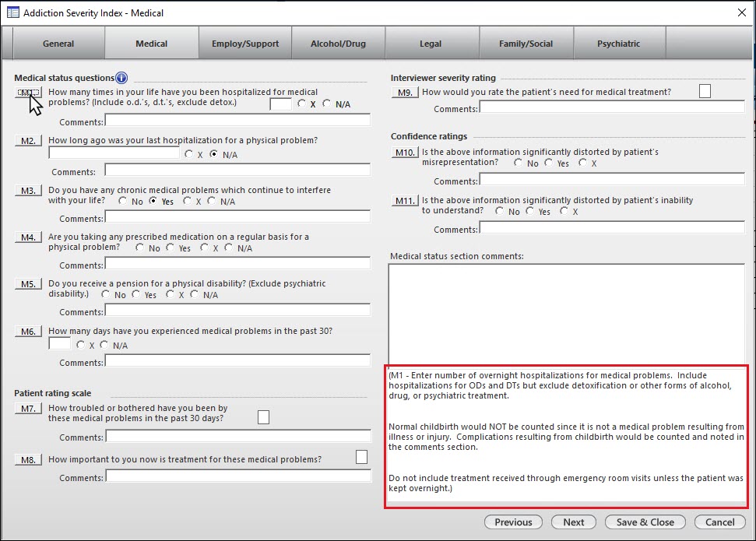This screenshot has width=756, height=541.
Task: Click the M1 Comments text field
Action: click(x=237, y=121)
